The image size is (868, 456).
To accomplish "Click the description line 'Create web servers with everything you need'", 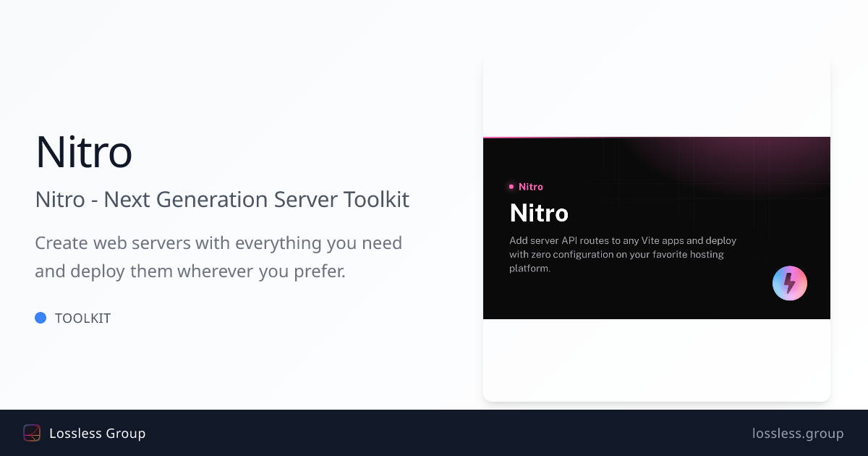I will (x=218, y=243).
